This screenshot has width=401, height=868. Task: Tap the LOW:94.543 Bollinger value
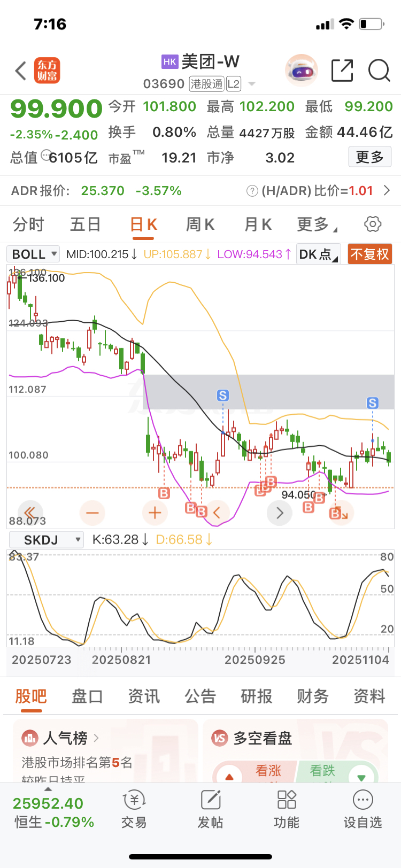(255, 254)
